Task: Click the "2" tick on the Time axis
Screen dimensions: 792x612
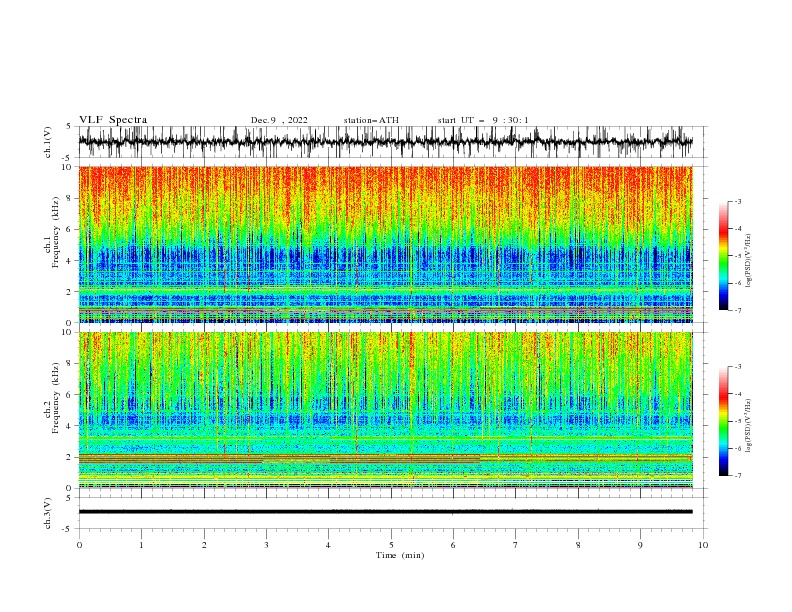Action: pos(204,545)
